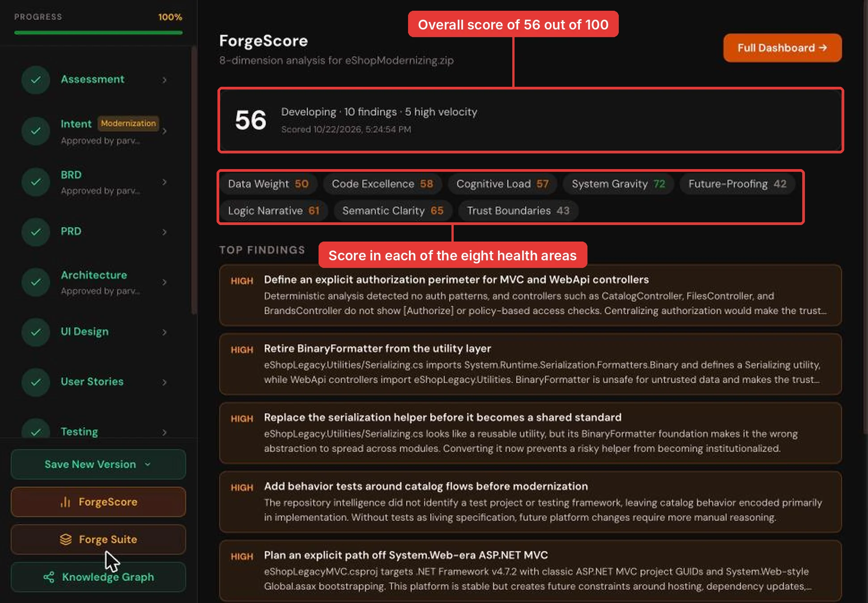Click the layers icon on Forge Suite button
This screenshot has height=603, width=868.
[x=66, y=539]
